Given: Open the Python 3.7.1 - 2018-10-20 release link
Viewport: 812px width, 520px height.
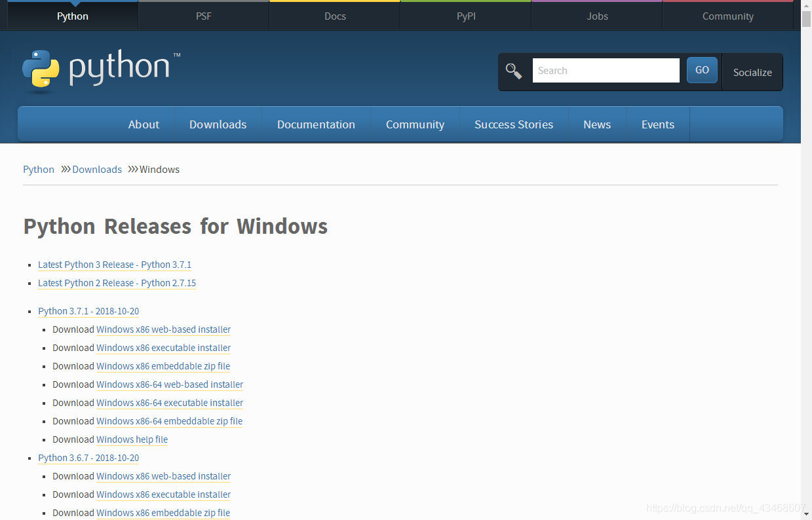Looking at the screenshot, I should [x=88, y=311].
